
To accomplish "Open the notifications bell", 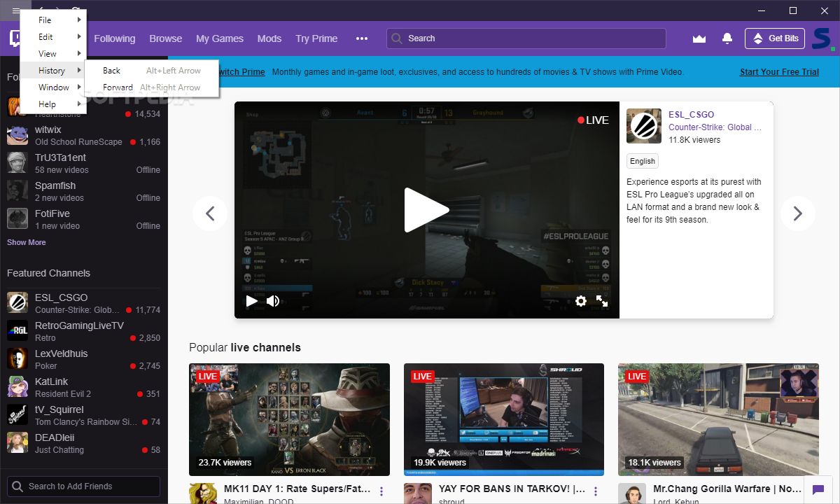I will (727, 38).
